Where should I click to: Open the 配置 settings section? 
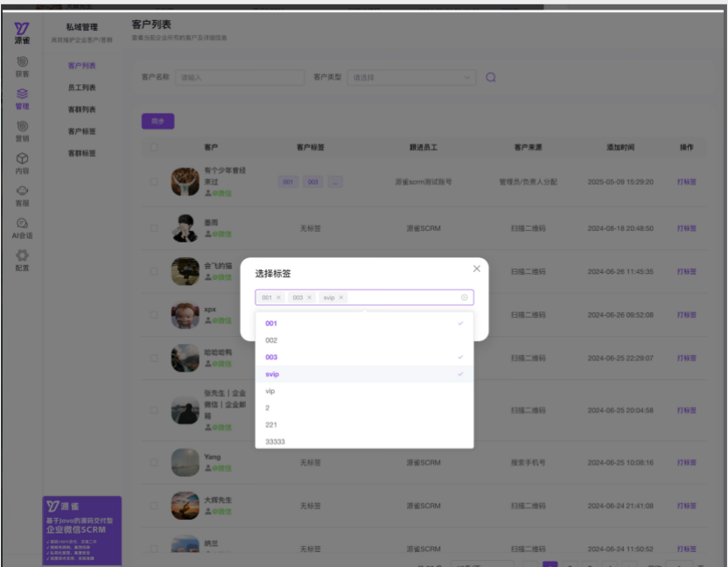22,261
